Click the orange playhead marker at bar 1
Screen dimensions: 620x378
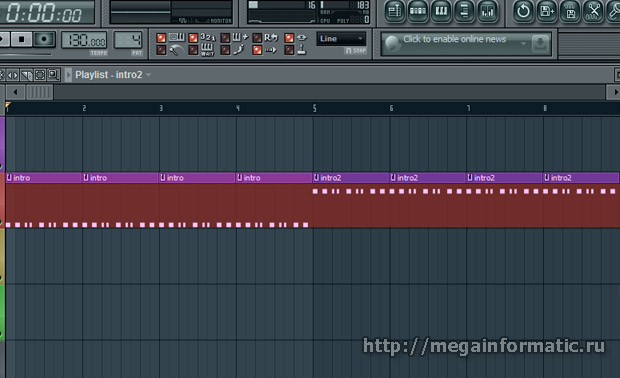click(8, 105)
